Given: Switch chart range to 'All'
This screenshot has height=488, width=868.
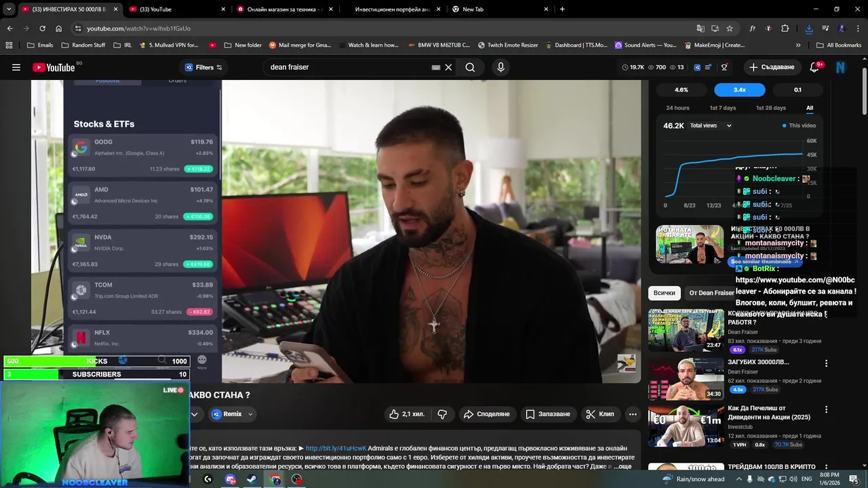Looking at the screenshot, I should [x=809, y=108].
